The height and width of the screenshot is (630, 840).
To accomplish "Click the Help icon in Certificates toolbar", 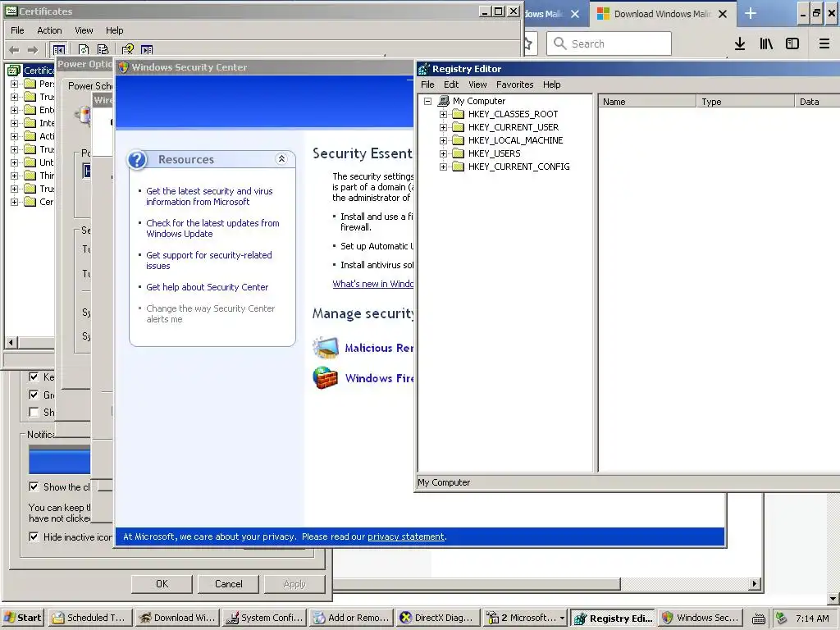I will click(127, 50).
